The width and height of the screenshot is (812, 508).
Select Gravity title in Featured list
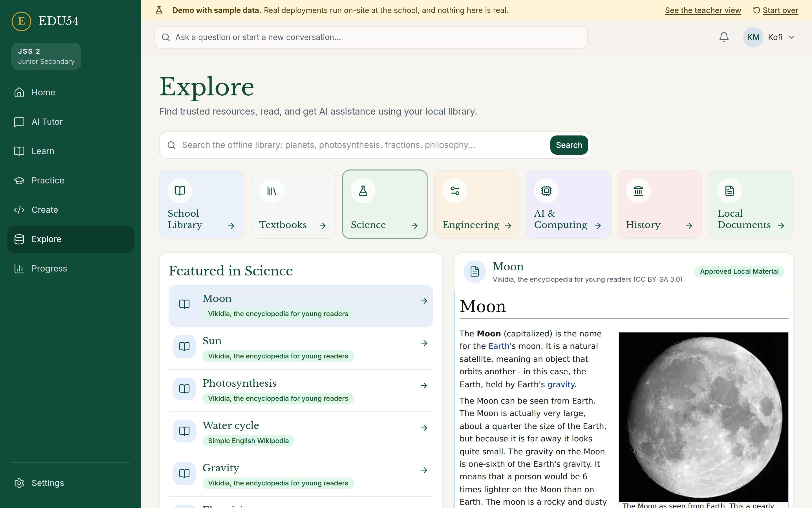(221, 468)
